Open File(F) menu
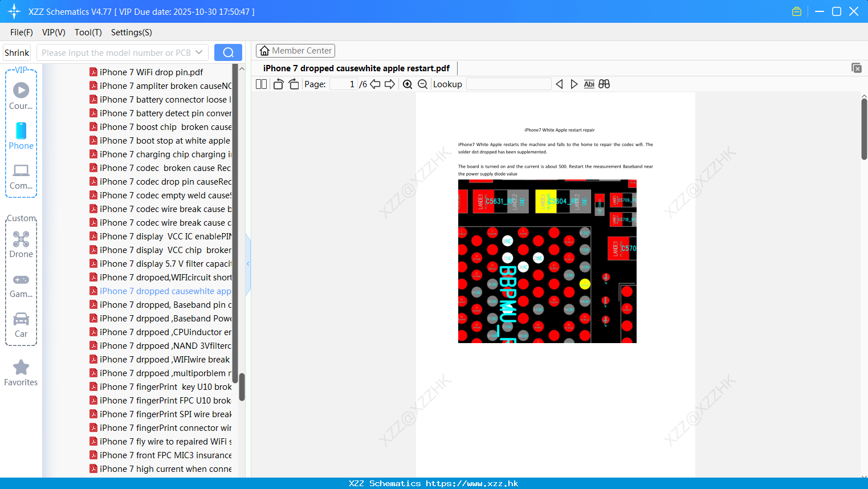This screenshot has height=489, width=868. point(22,32)
